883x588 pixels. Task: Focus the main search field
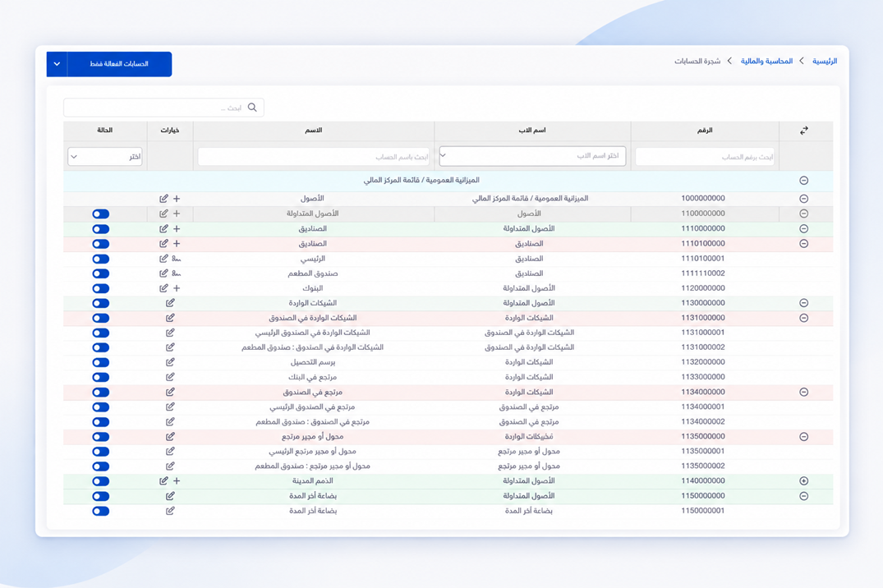point(163,108)
